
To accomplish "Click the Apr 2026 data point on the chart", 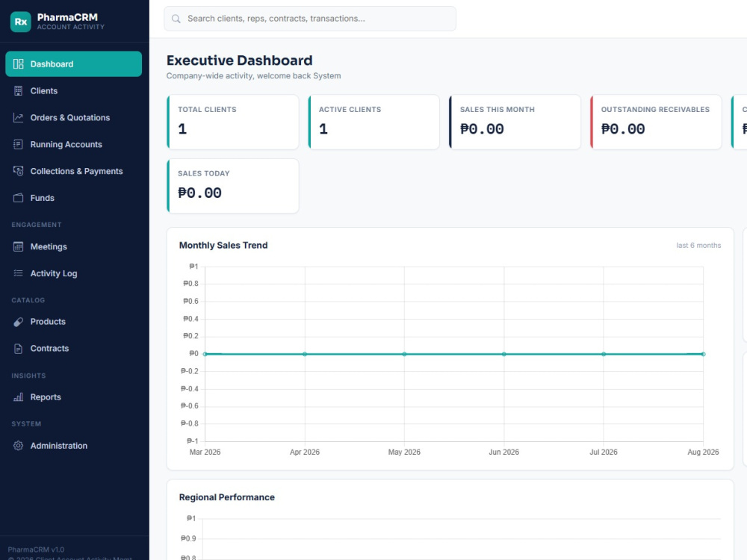I will tap(305, 354).
